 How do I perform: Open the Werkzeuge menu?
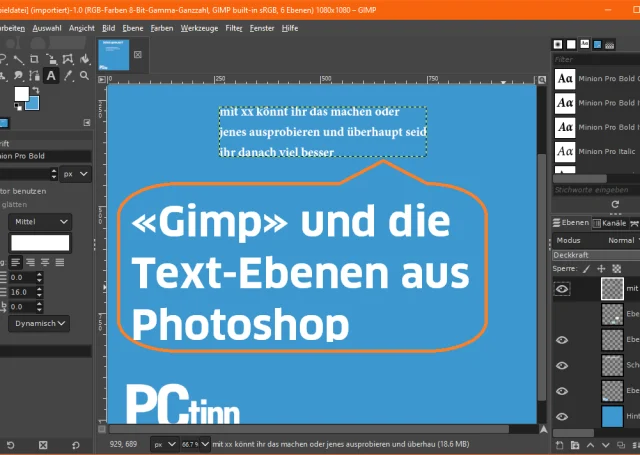tap(199, 28)
